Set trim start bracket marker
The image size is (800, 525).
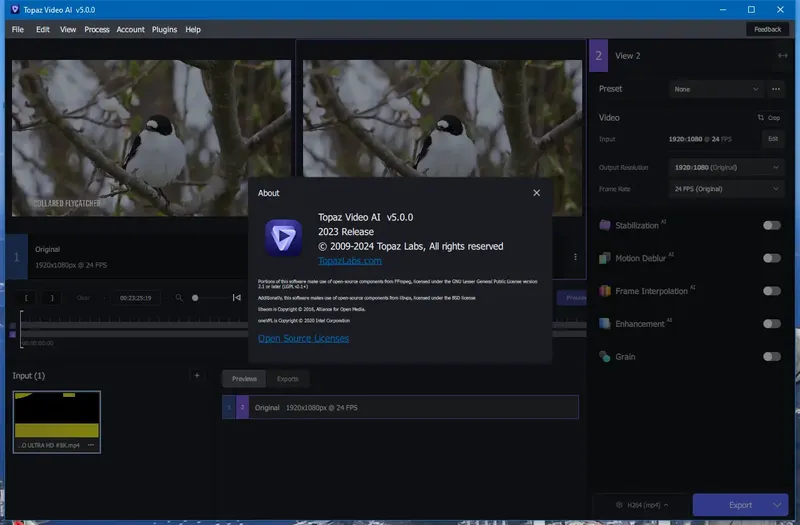[27, 297]
